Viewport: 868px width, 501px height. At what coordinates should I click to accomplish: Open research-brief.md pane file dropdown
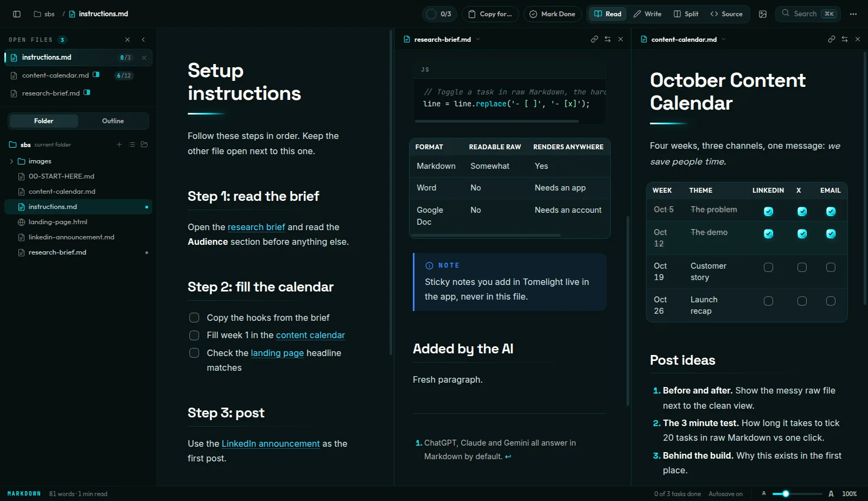click(x=478, y=39)
